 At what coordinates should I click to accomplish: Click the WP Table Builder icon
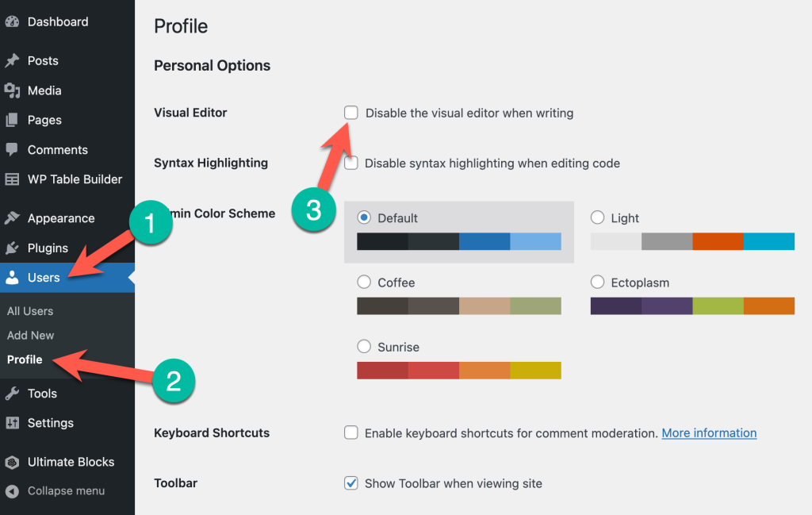pos(12,179)
